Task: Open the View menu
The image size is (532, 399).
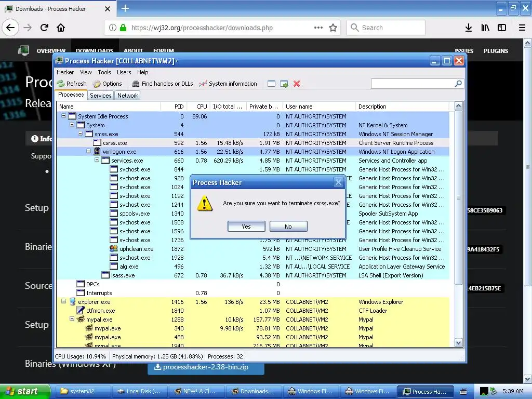Action: 86,72
